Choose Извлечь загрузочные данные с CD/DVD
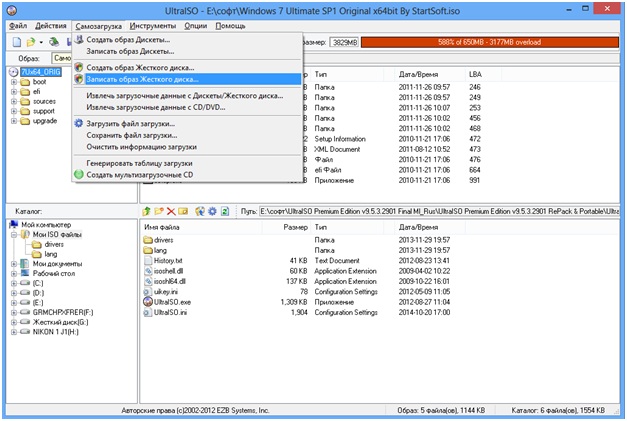627x421 pixels. click(187, 107)
